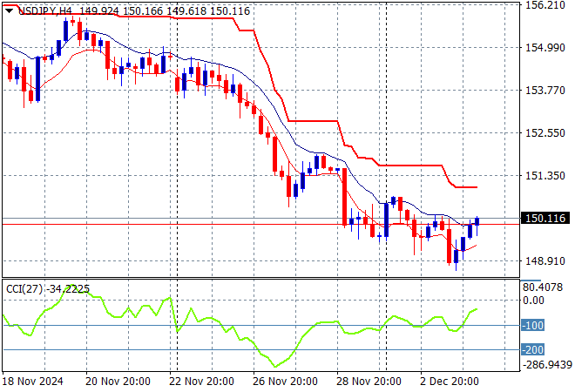Viewport: 575px width, 392px height.
Task: Open the chart dropdown triangle beside USDJPY
Action: point(10,11)
